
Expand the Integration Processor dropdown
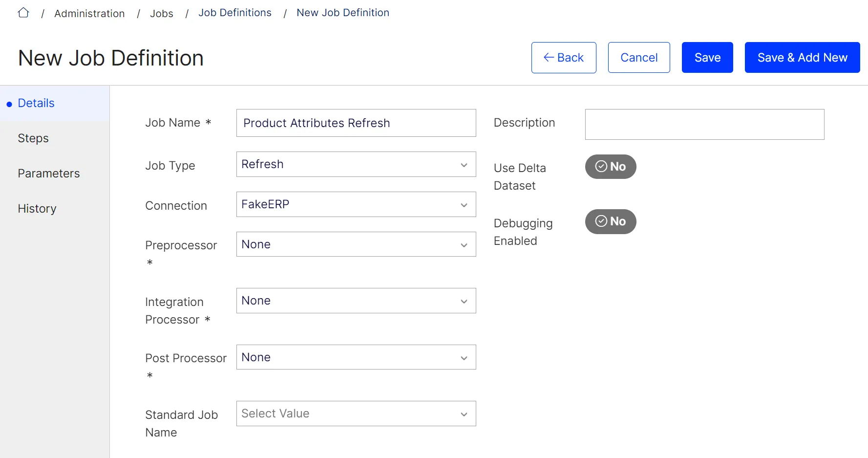pyautogui.click(x=356, y=301)
